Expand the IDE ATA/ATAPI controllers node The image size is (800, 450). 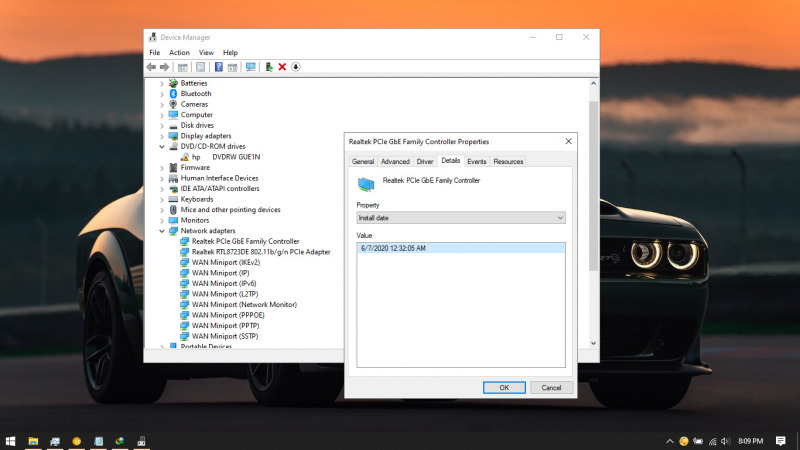pos(162,189)
